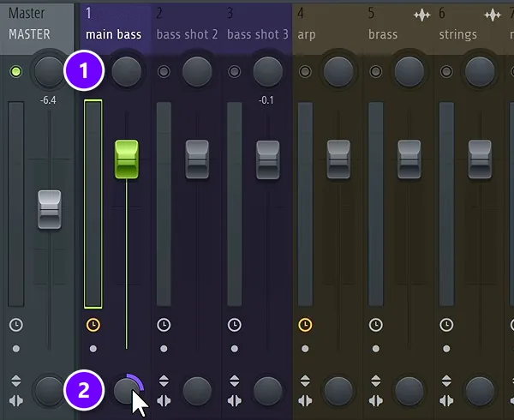Click the bass shot 2 latency clock icon

tap(164, 325)
